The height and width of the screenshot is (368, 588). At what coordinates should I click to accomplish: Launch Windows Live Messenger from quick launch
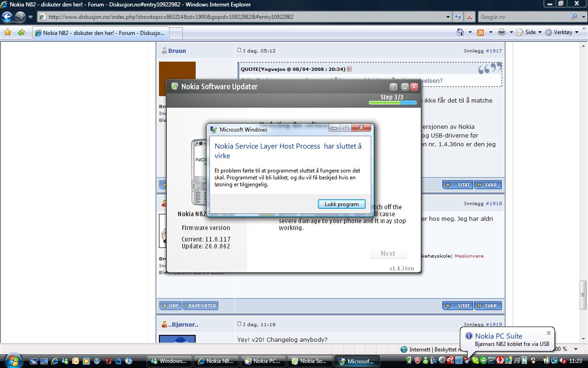coord(65,361)
